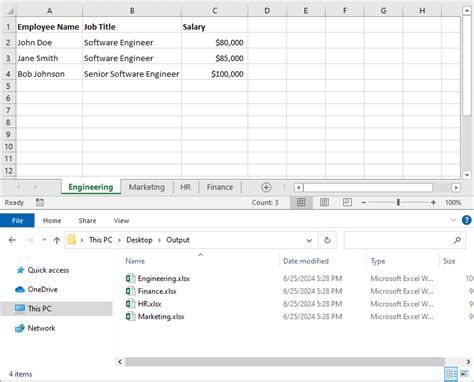Click the Excel horizontal scrollbar track
This screenshot has height=382, width=474.
click(x=368, y=188)
